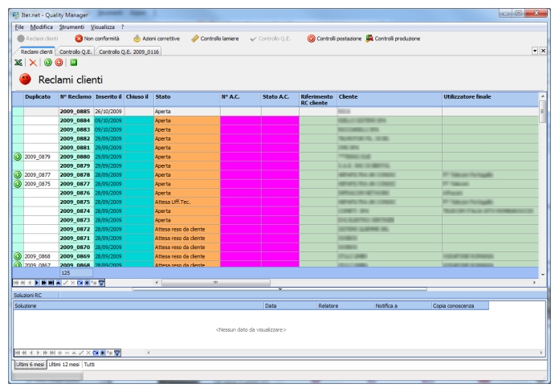Click main grid scroll right arrow
Image resolution: width=559 pixels, height=392 pixels.
tap(534, 283)
